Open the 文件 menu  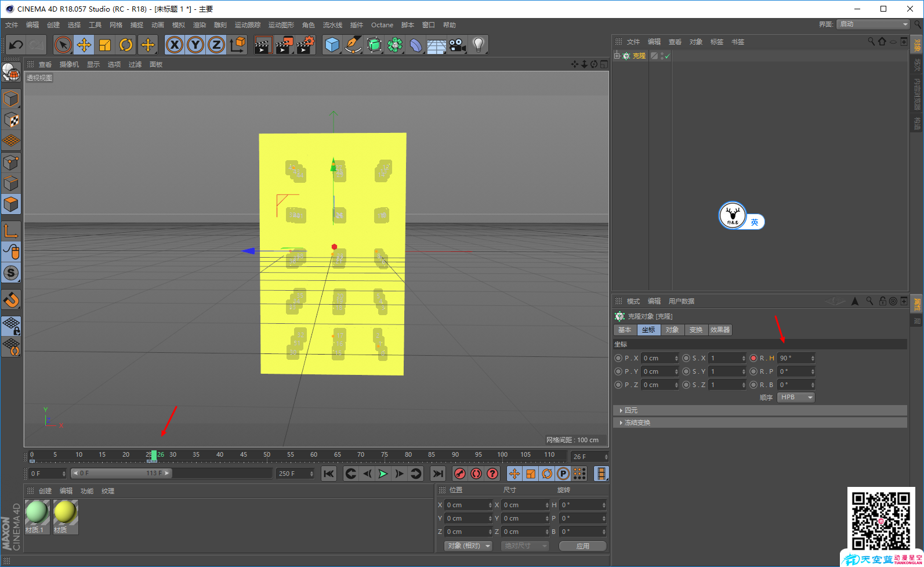pos(12,25)
